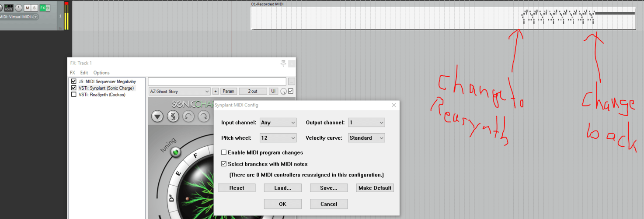
Task: Click the D# note on Synplant ring
Action: point(171,198)
